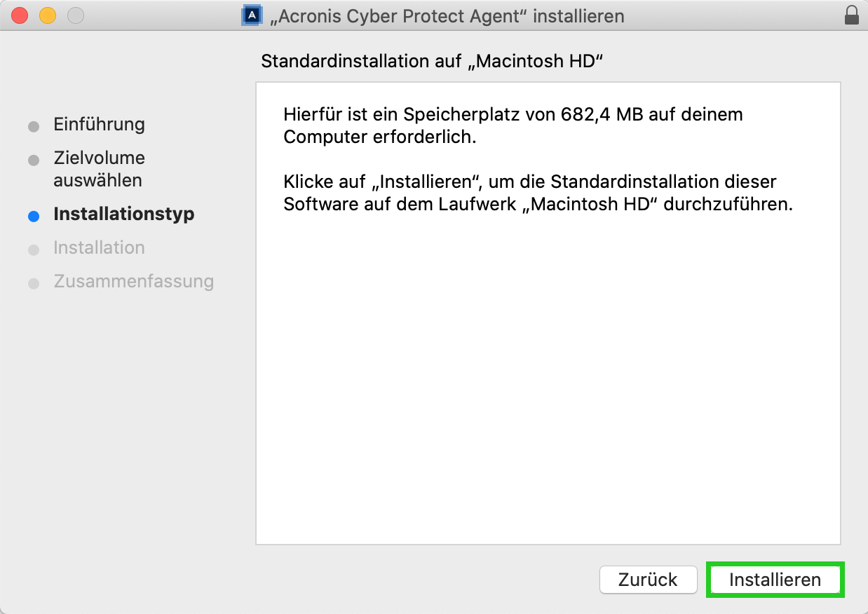Click the dot beside the Installation step
Image resolution: width=868 pixels, height=614 pixels.
click(34, 250)
